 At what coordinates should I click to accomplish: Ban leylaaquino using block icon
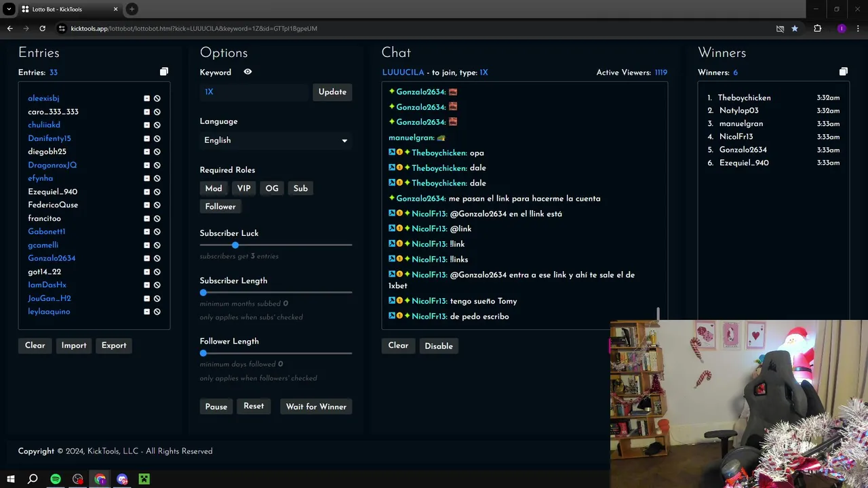tap(157, 312)
